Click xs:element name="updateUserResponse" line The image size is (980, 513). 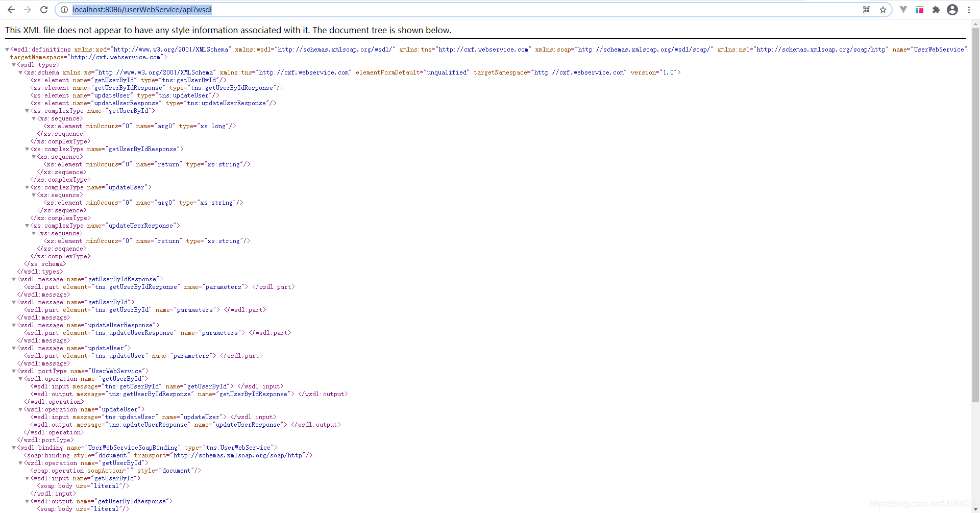(x=153, y=103)
